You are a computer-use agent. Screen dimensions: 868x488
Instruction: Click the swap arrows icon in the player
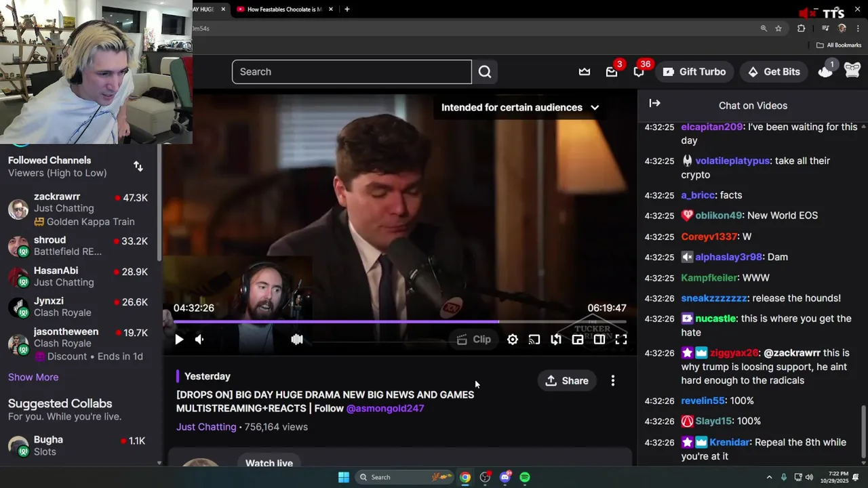tap(556, 340)
